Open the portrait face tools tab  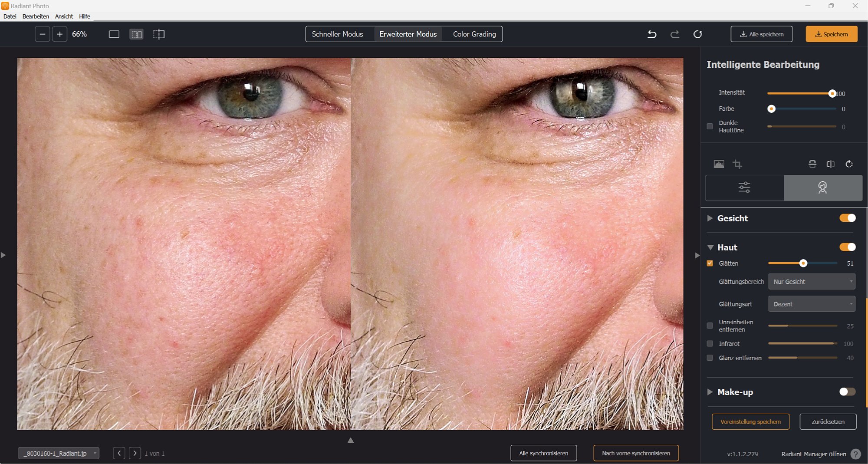pos(822,188)
